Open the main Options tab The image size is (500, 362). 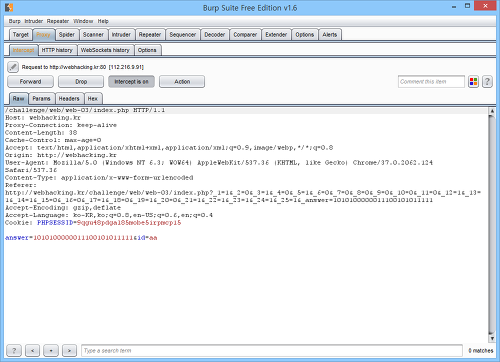[305, 35]
